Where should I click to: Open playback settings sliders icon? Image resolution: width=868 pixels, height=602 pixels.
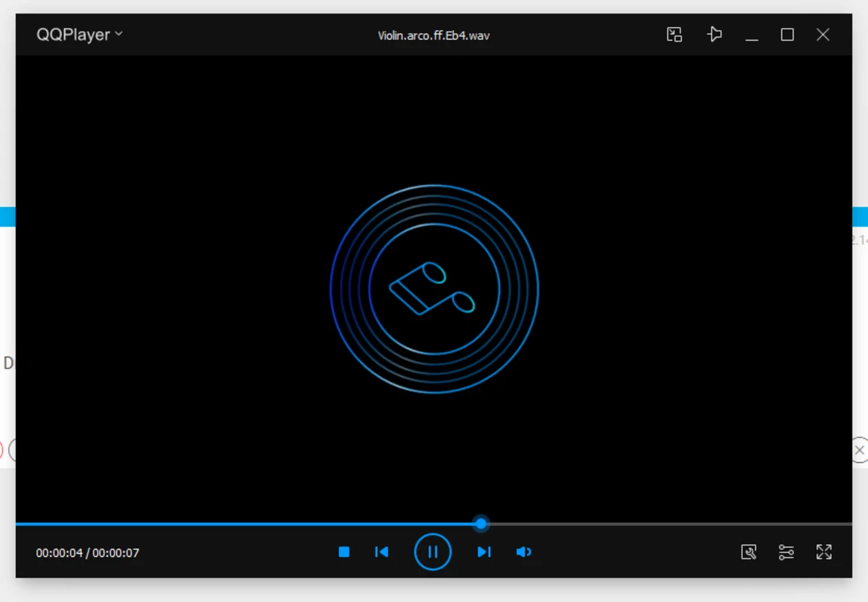(x=786, y=552)
